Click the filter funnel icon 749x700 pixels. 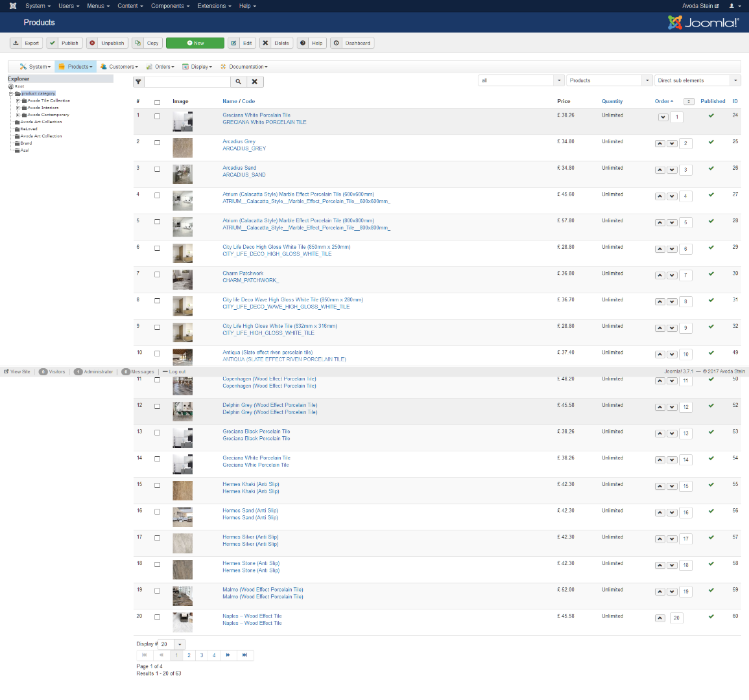138,82
